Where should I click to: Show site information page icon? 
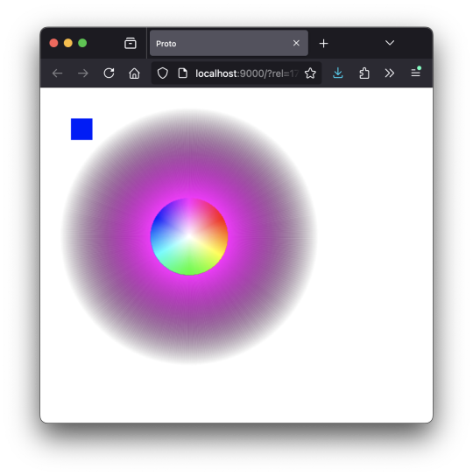[182, 73]
